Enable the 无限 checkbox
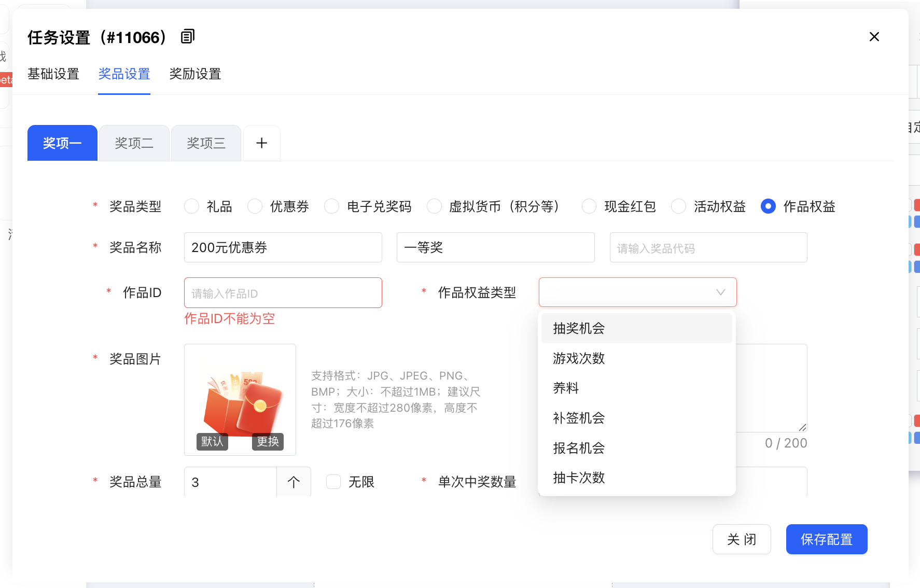The width and height of the screenshot is (920, 588). click(x=333, y=482)
